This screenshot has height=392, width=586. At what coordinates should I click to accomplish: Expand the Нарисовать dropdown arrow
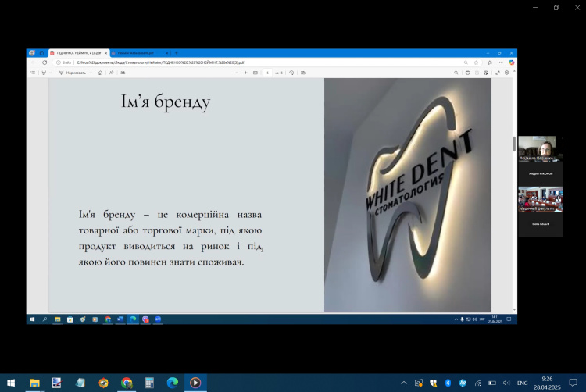point(91,73)
